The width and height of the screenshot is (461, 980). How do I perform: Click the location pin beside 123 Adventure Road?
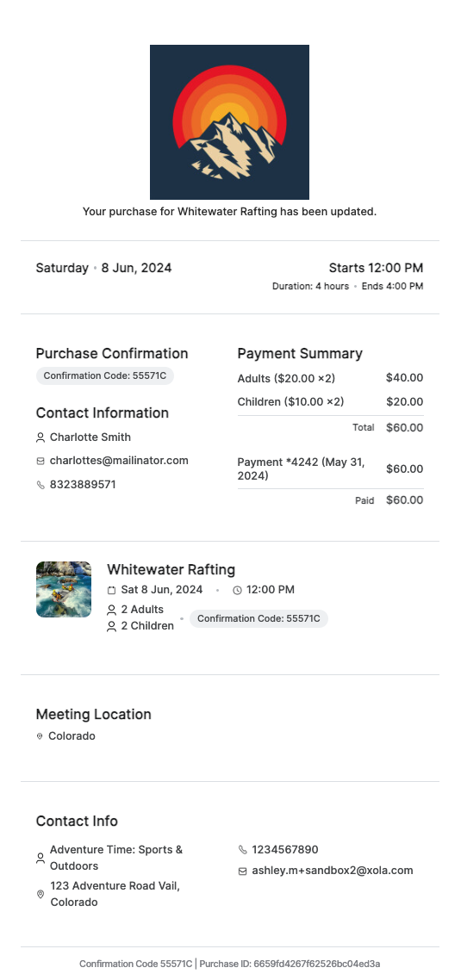coord(40,895)
